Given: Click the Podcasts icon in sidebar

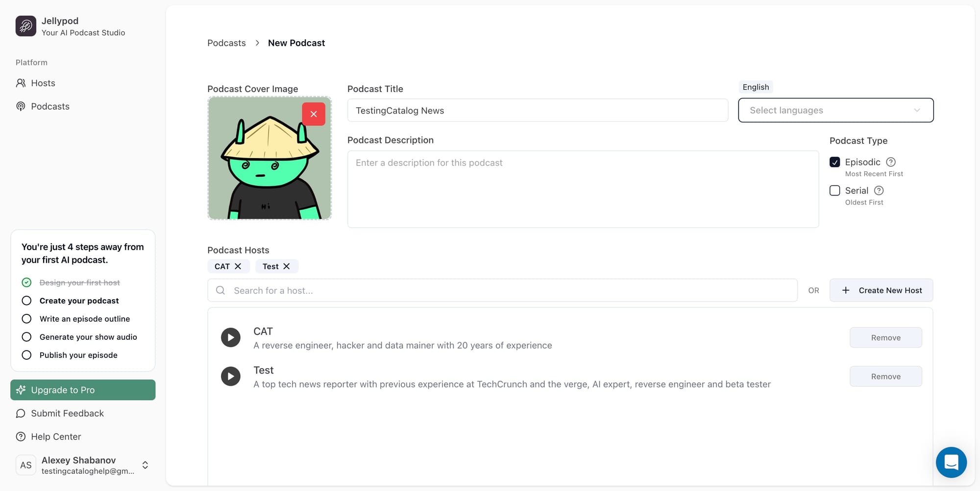Looking at the screenshot, I should pyautogui.click(x=21, y=106).
